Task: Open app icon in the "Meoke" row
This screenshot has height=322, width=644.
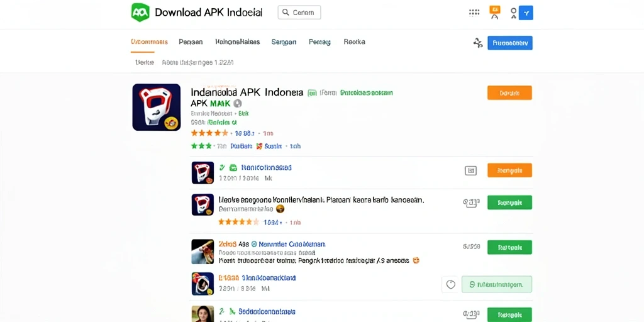Action: 203,204
